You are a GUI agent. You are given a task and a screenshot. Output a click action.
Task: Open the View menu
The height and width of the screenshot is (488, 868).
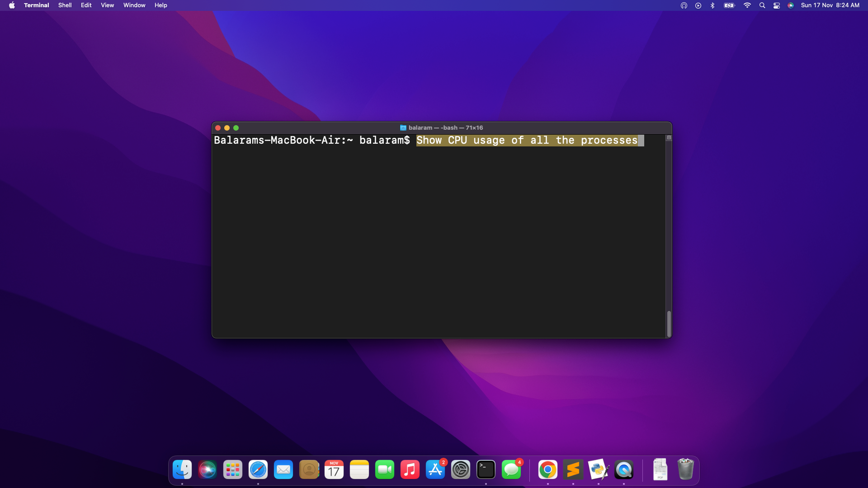107,5
